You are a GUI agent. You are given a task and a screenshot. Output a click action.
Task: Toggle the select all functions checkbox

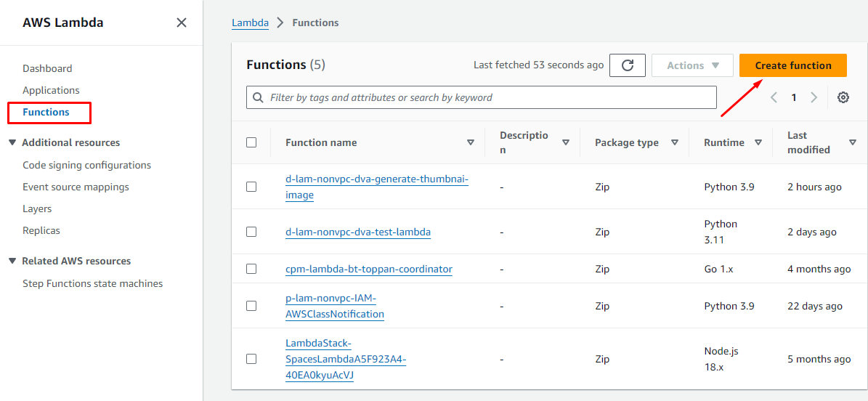251,142
